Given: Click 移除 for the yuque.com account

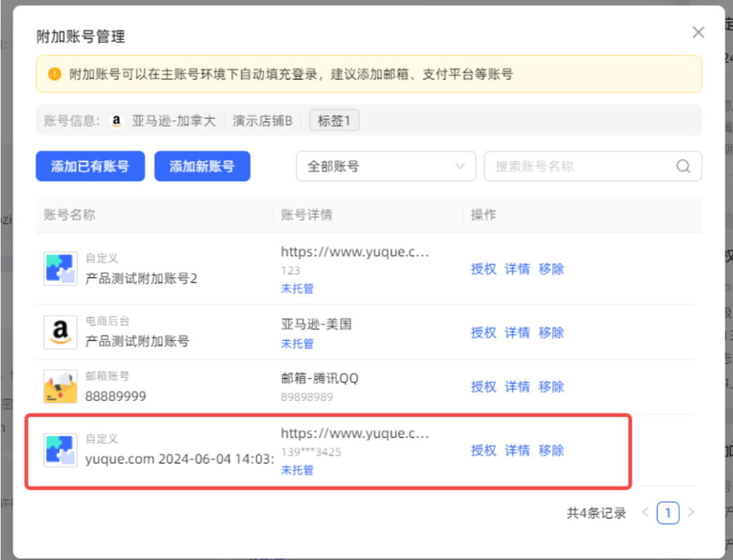Looking at the screenshot, I should pos(551,450).
